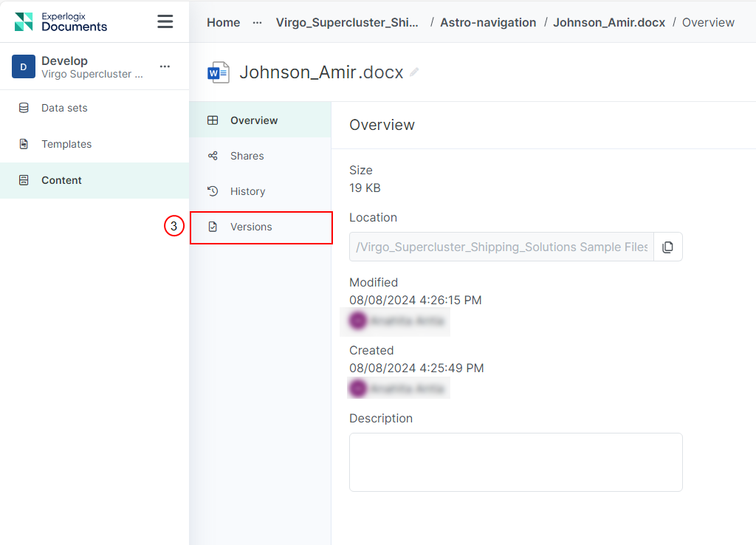This screenshot has width=756, height=545.
Task: Click the Templates document icon
Action: click(24, 144)
